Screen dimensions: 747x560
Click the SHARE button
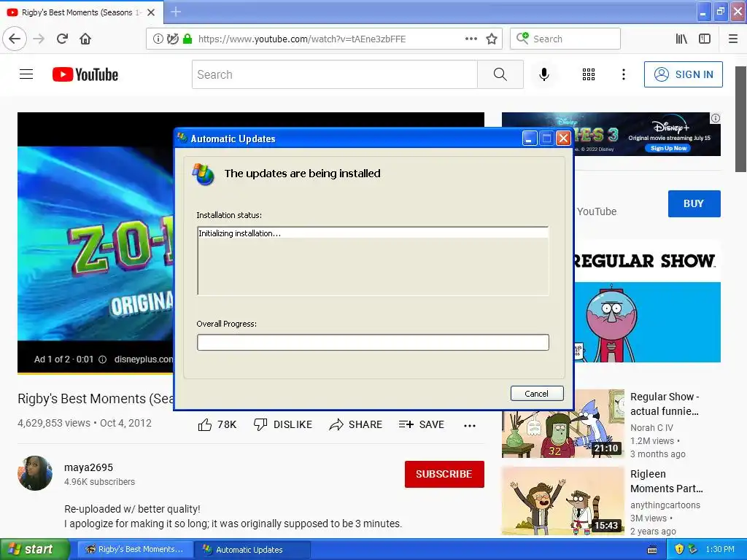356,424
